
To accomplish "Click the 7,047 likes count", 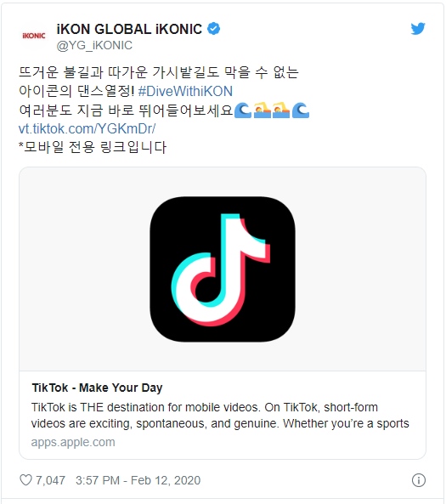I will [50, 480].
